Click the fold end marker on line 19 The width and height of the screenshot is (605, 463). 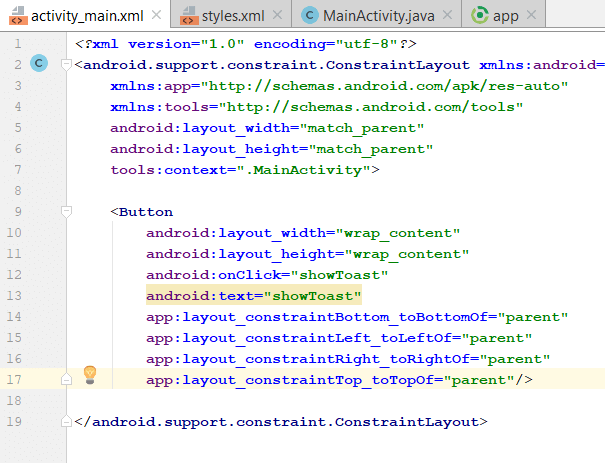66,421
